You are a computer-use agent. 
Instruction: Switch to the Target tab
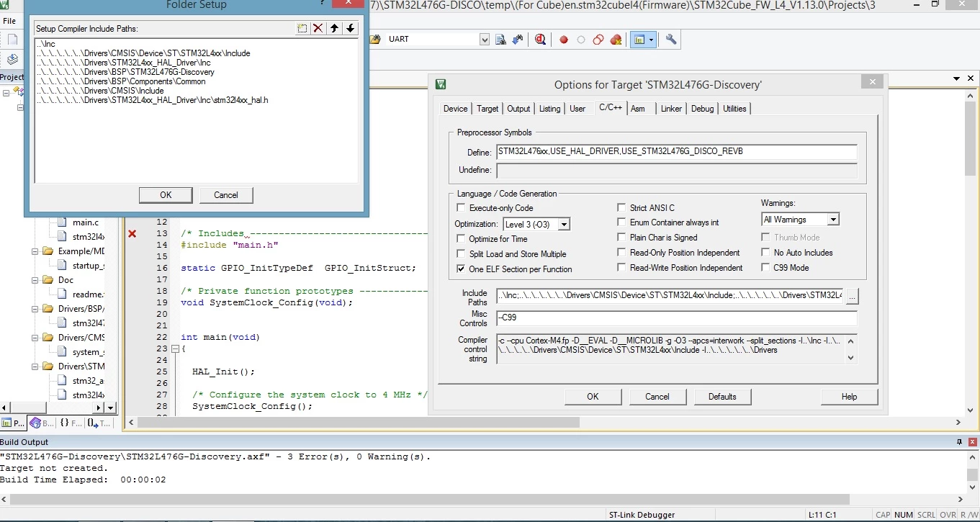487,109
